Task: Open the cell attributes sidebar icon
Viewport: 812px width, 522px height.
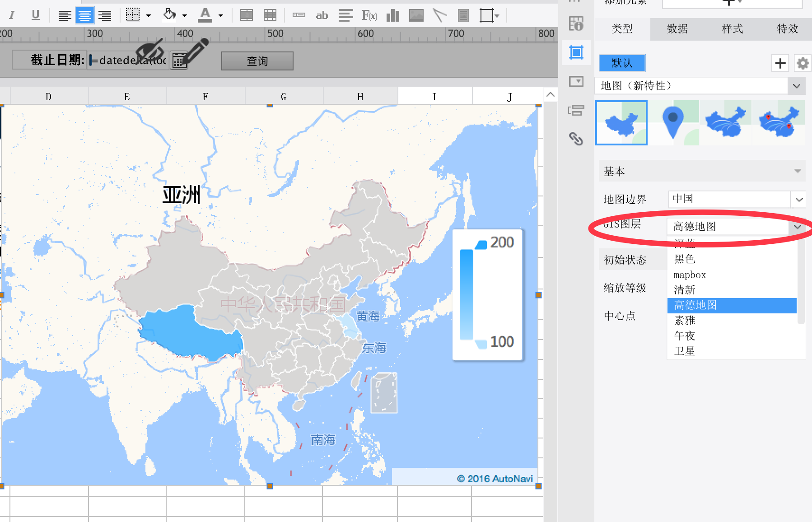Action: pyautogui.click(x=576, y=23)
